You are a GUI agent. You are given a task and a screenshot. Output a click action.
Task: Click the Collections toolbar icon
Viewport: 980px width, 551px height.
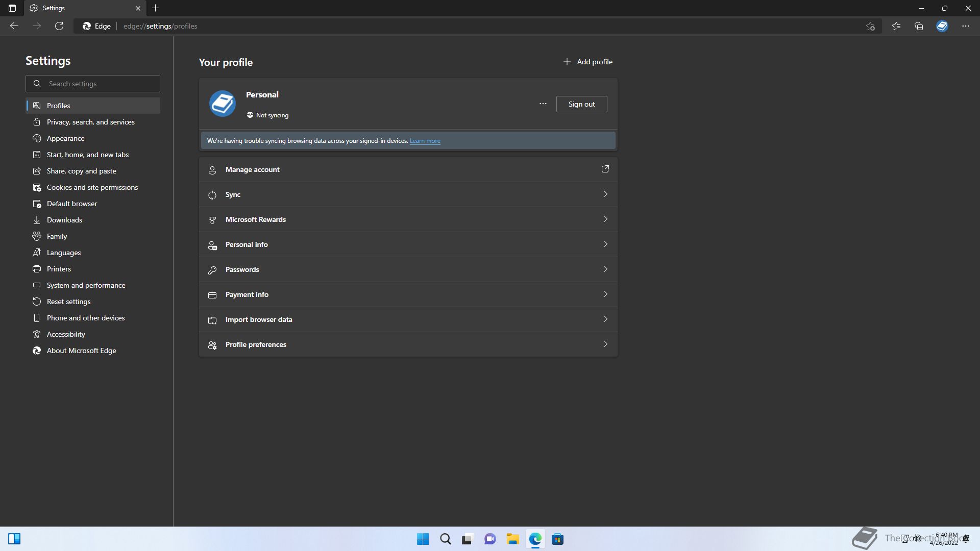pos(919,26)
